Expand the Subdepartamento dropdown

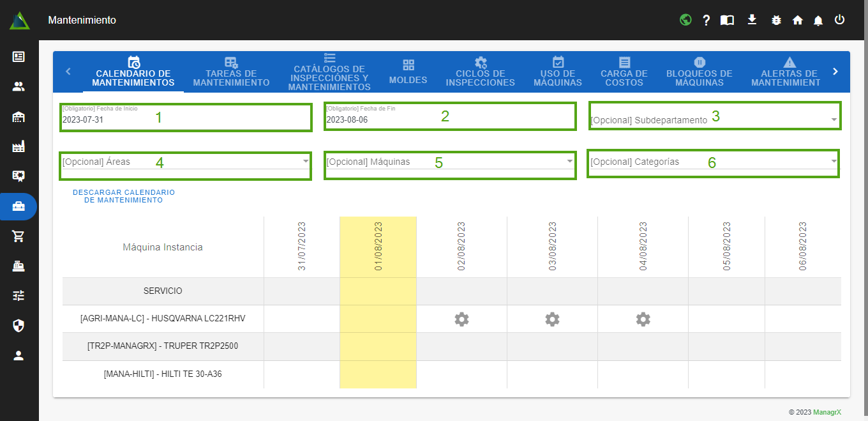[714, 119]
